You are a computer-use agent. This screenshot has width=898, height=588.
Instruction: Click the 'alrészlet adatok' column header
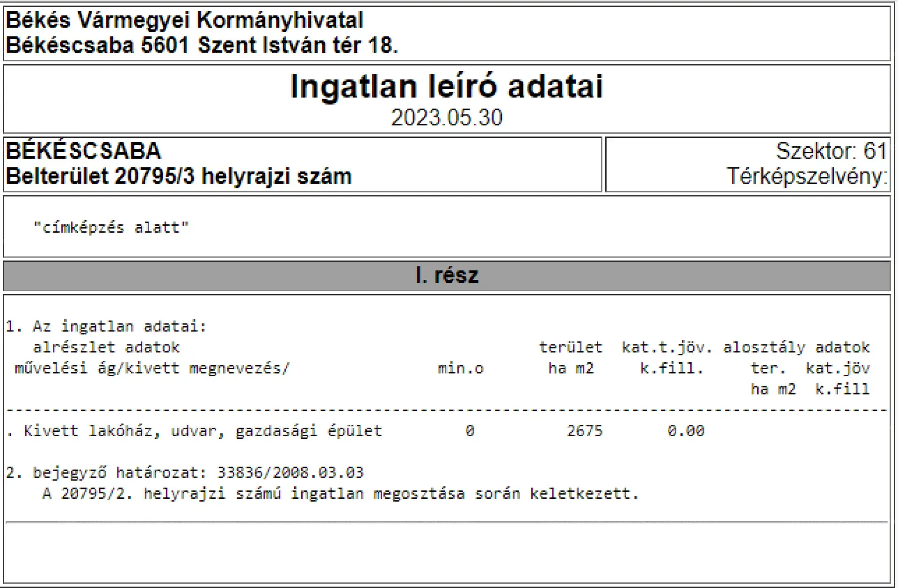pos(106,347)
